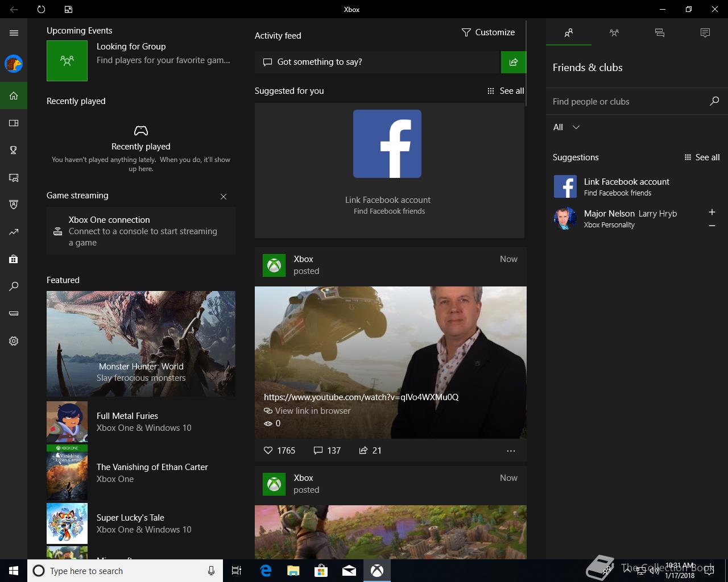728x582 pixels.
Task: Open the Customize activity feed filter
Action: pos(488,32)
